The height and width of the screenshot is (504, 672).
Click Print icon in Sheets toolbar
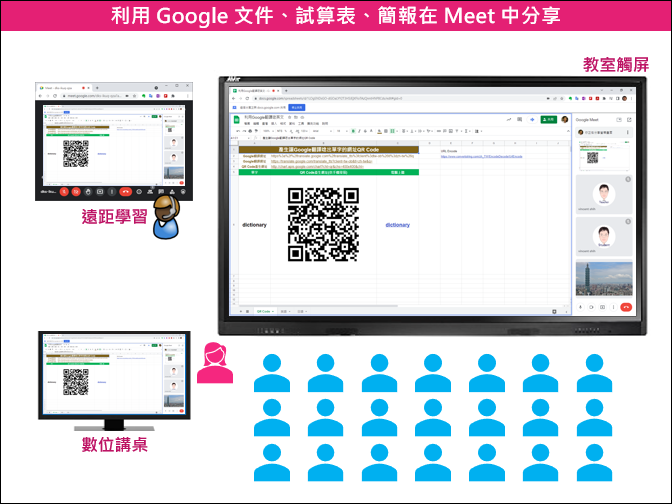click(x=250, y=131)
